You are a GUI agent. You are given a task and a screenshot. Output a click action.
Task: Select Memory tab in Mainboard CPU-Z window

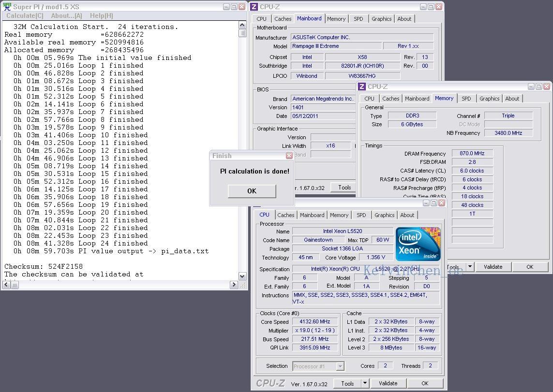336,19
